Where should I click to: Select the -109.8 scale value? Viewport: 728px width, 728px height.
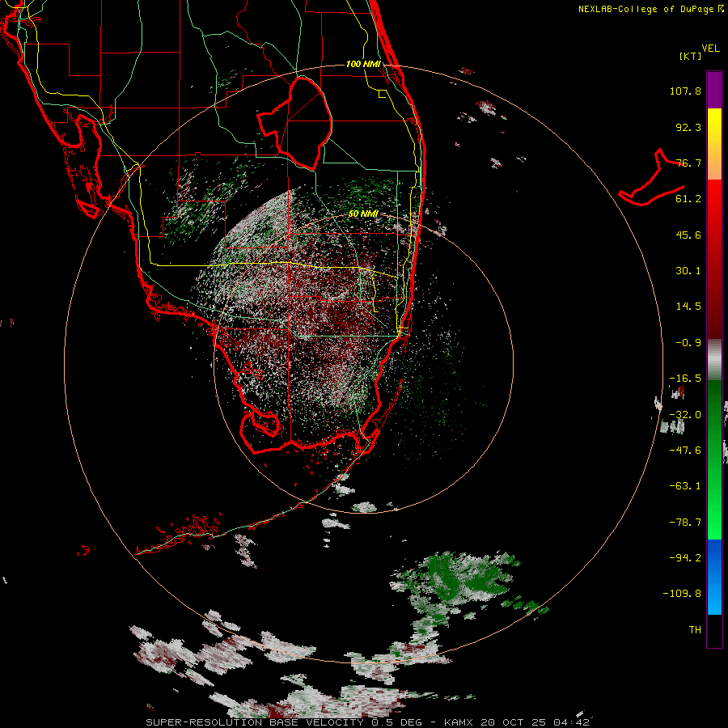click(x=683, y=594)
